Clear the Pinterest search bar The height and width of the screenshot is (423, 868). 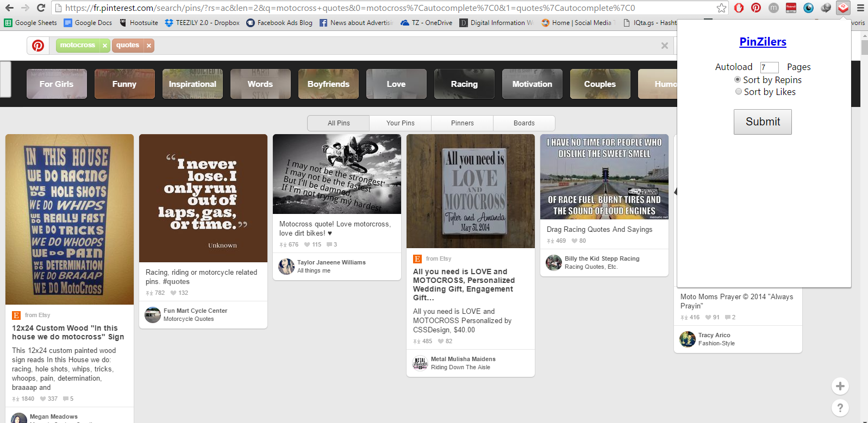click(664, 46)
